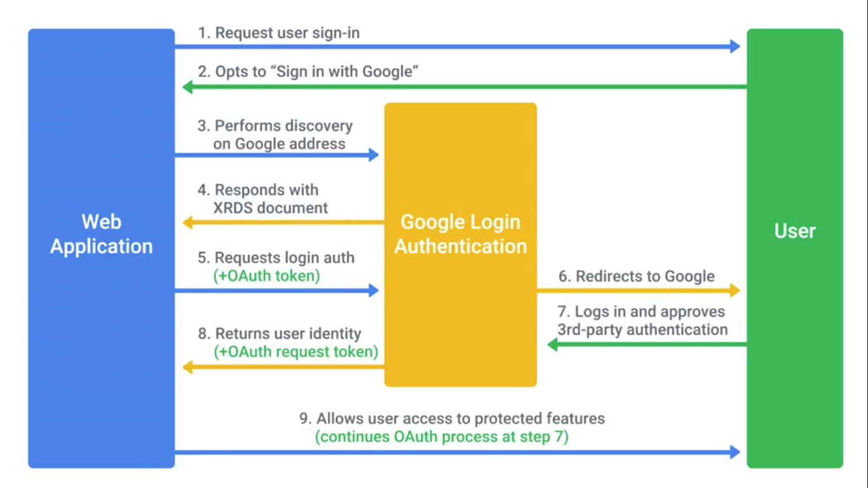Image resolution: width=868 pixels, height=488 pixels.
Task: Select the "1. Request user sign-in" label
Action: [x=278, y=33]
